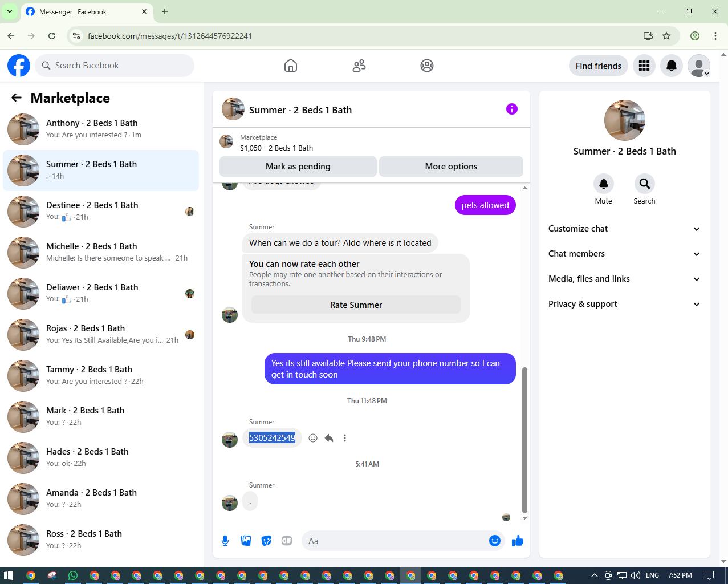Open the Deliawer conversation
The height and width of the screenshot is (584, 728).
tap(101, 294)
